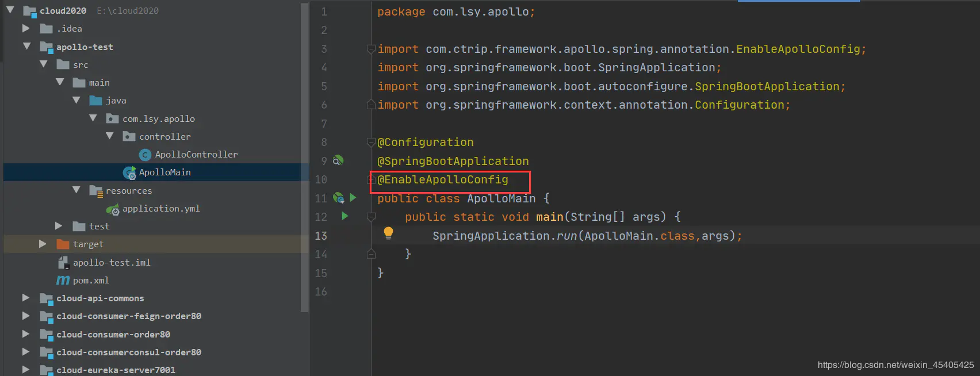980x376 pixels.
Task: Click the application.yml Spring config icon
Action: [x=113, y=209]
